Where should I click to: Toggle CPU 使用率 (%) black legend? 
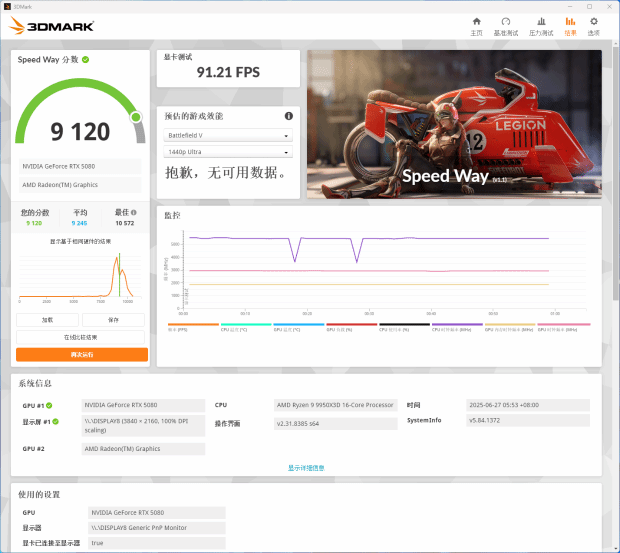pos(405,327)
